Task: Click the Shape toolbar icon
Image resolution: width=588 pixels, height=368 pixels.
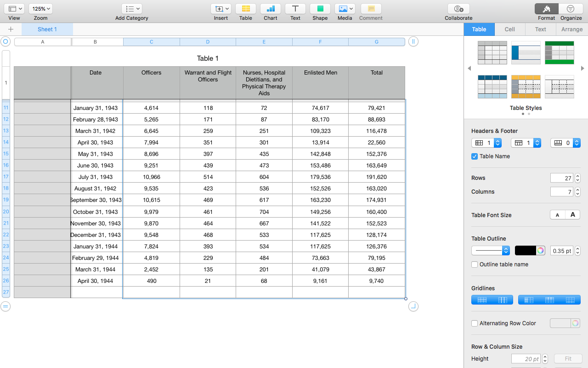Action: tap(320, 9)
